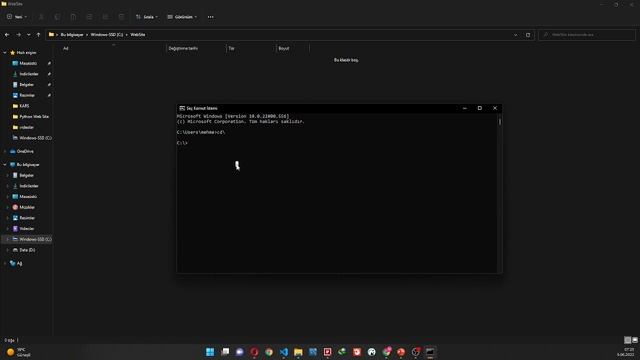Click the Delete trash icon in Explorer toolbar
Image resolution: width=640 pixels, height=360 pixels.
tap(121, 17)
